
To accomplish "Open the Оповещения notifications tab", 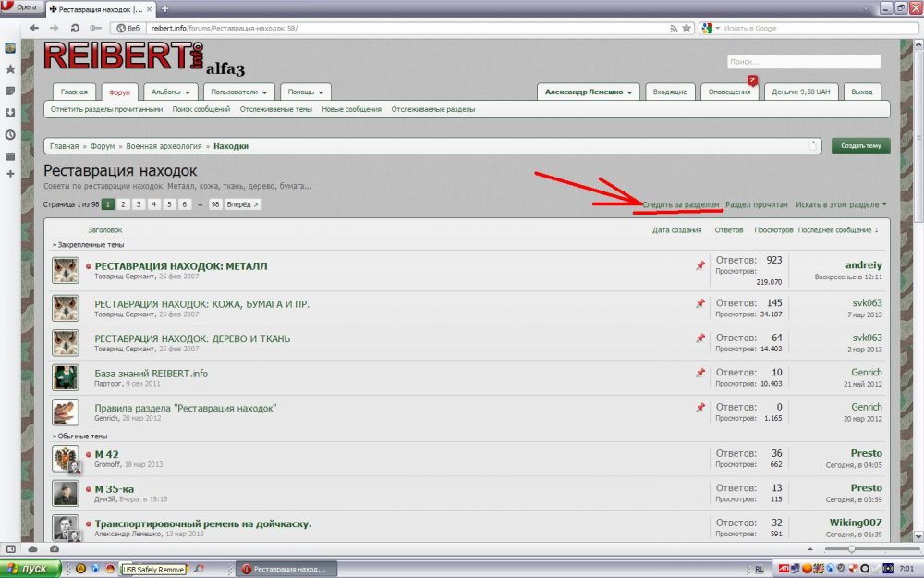I will pos(729,92).
